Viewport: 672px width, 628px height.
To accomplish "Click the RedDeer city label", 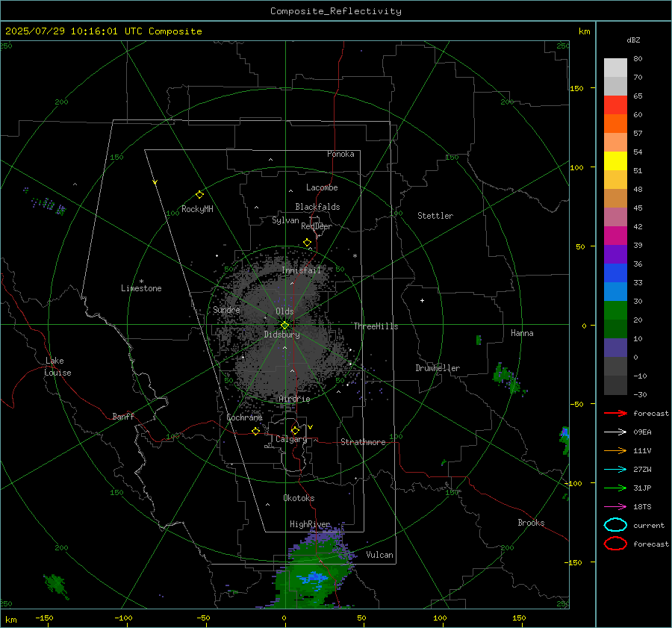I will point(317,226).
